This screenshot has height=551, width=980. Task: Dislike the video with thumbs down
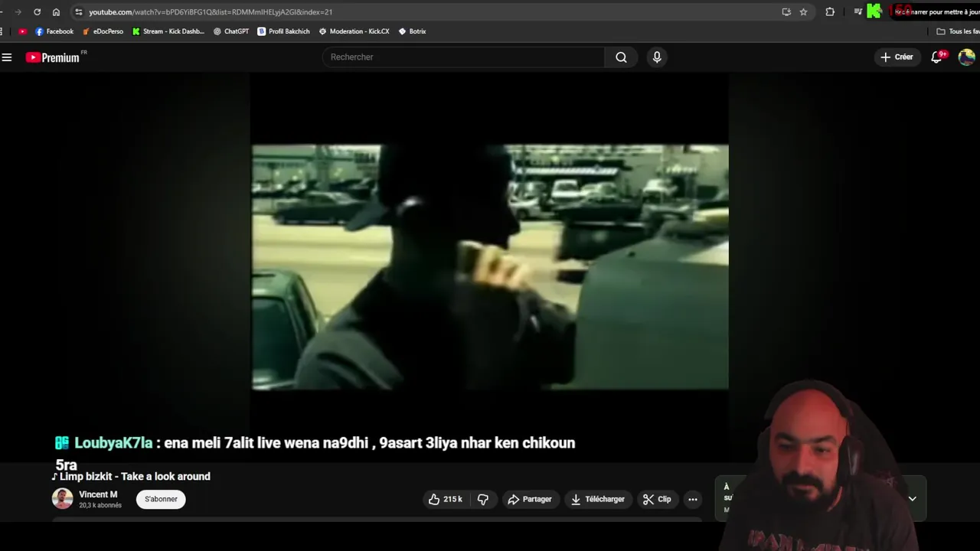483,499
